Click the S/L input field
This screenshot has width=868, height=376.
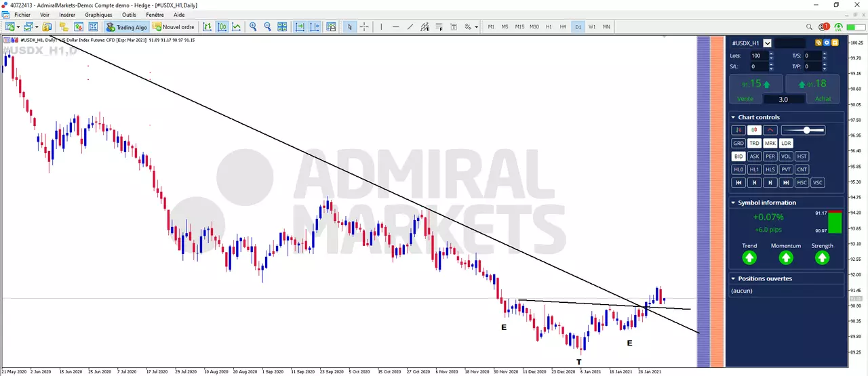pos(759,66)
